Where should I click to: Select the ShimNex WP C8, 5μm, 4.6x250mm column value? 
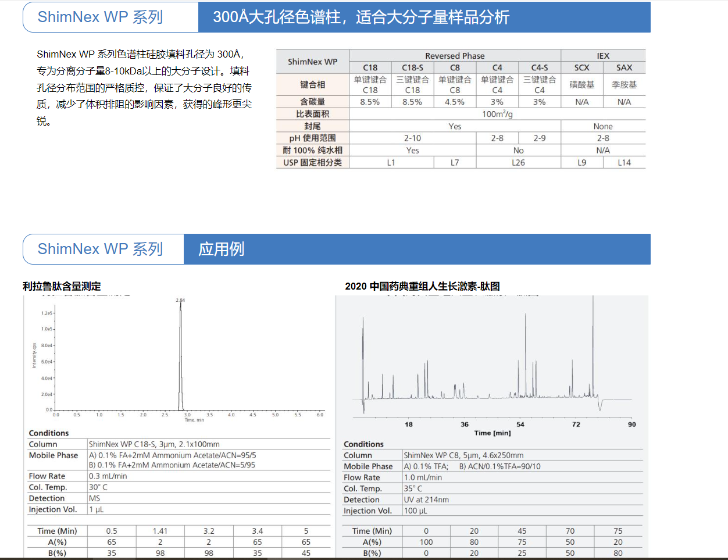point(463,455)
